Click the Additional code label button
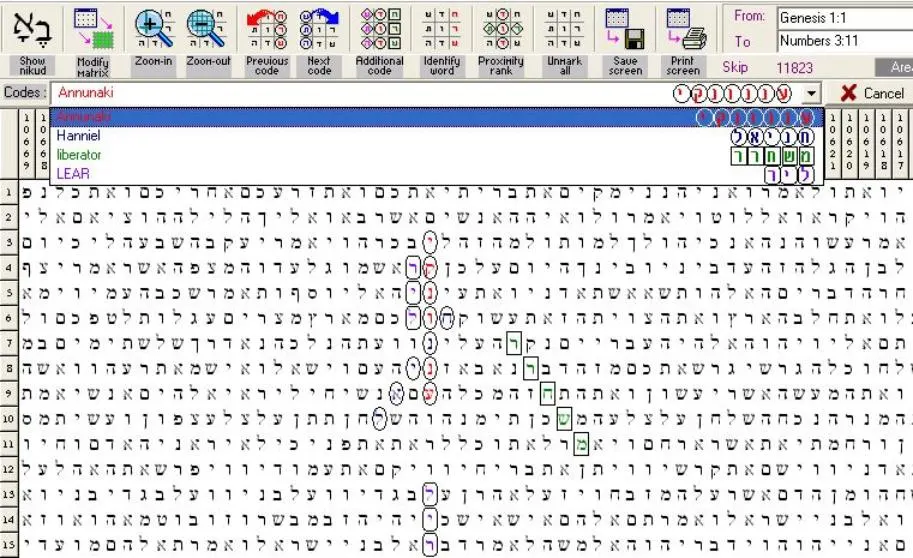 [x=380, y=66]
